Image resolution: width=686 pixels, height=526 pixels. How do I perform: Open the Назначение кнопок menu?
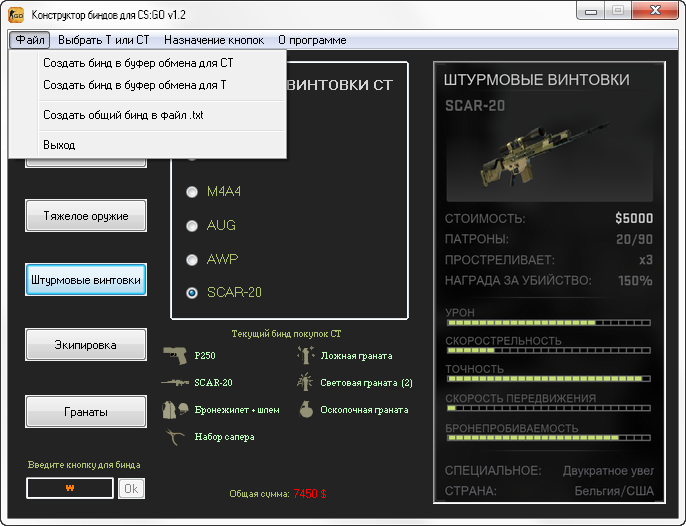coord(214,40)
